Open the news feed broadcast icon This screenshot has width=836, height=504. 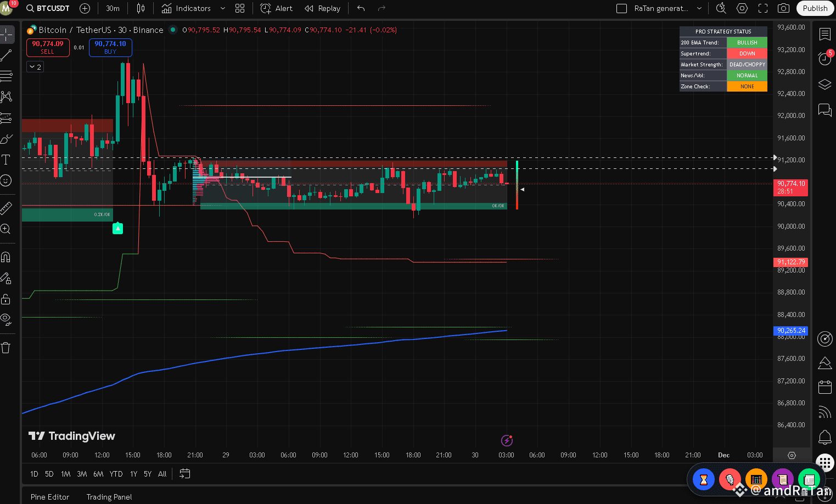824,412
